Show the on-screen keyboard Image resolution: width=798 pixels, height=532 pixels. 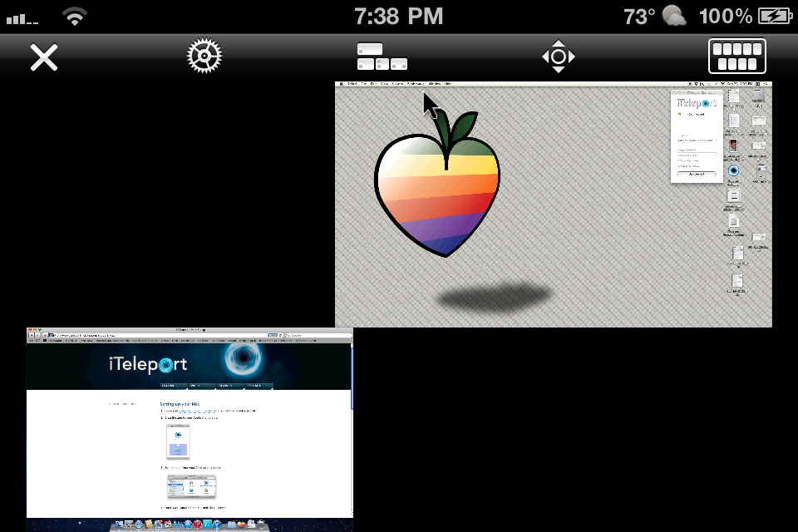click(736, 57)
